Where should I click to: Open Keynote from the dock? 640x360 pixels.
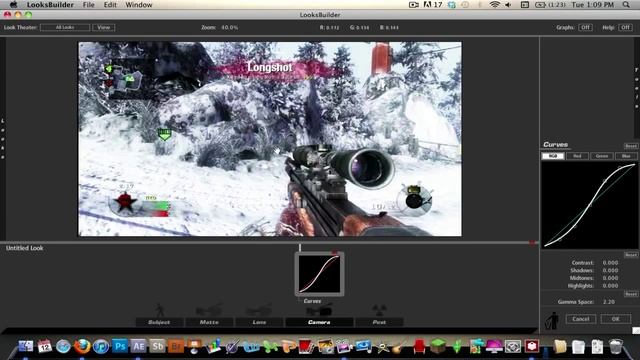195,347
